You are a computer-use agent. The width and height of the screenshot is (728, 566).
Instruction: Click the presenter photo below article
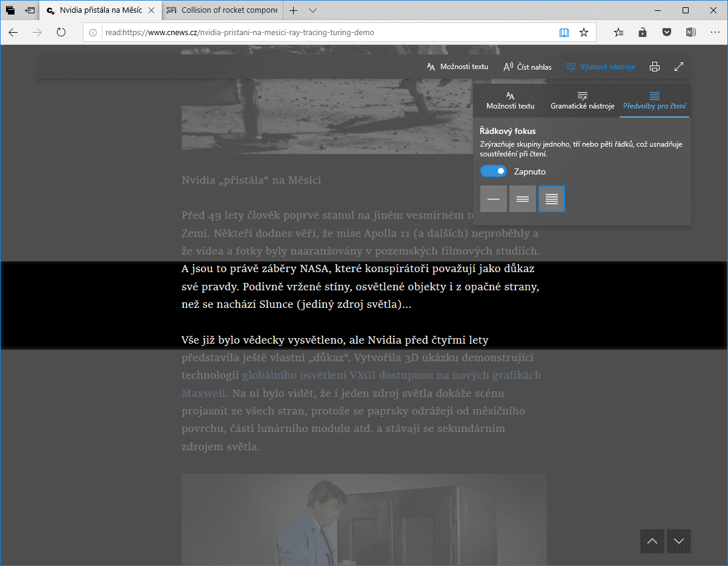coord(364,519)
